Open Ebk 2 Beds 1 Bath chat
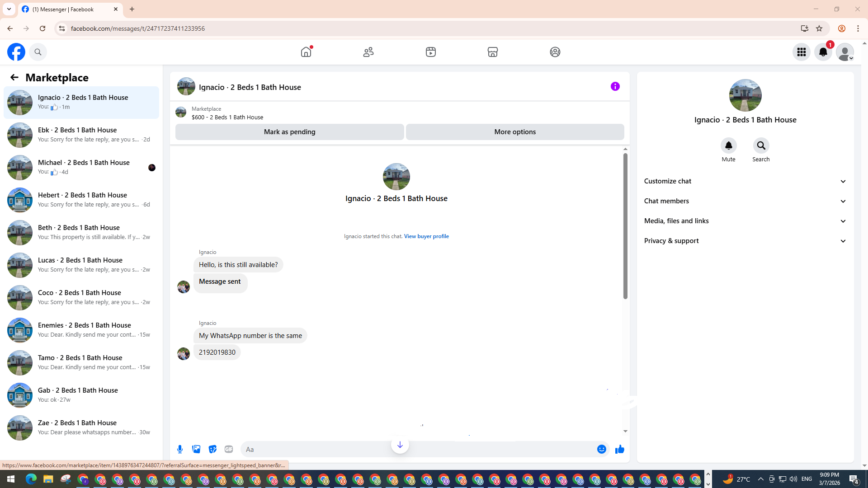Screen dimensions: 868x488 [x=81, y=135]
